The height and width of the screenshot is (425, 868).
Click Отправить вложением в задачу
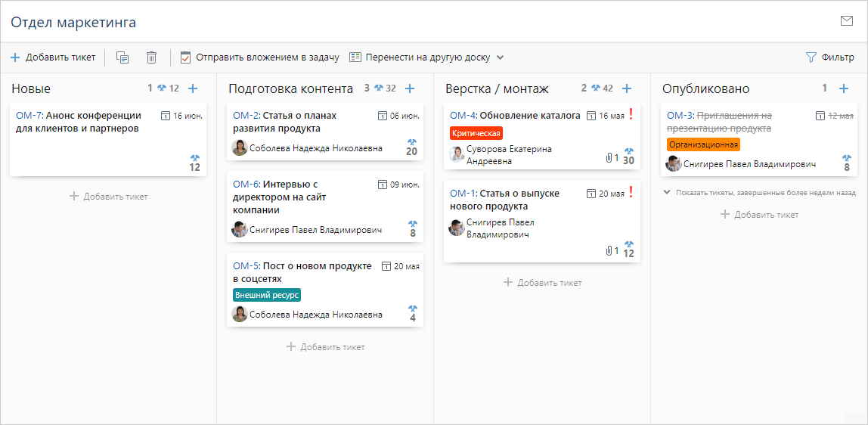click(259, 57)
